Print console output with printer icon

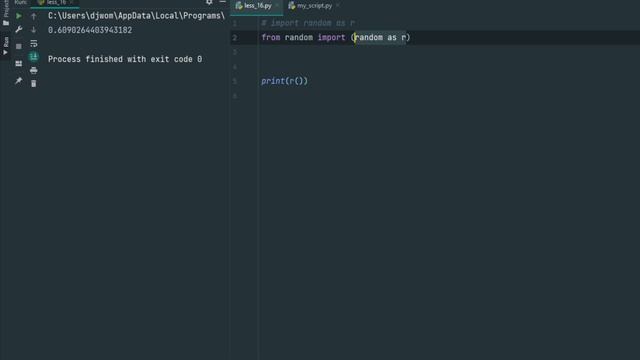pos(34,71)
